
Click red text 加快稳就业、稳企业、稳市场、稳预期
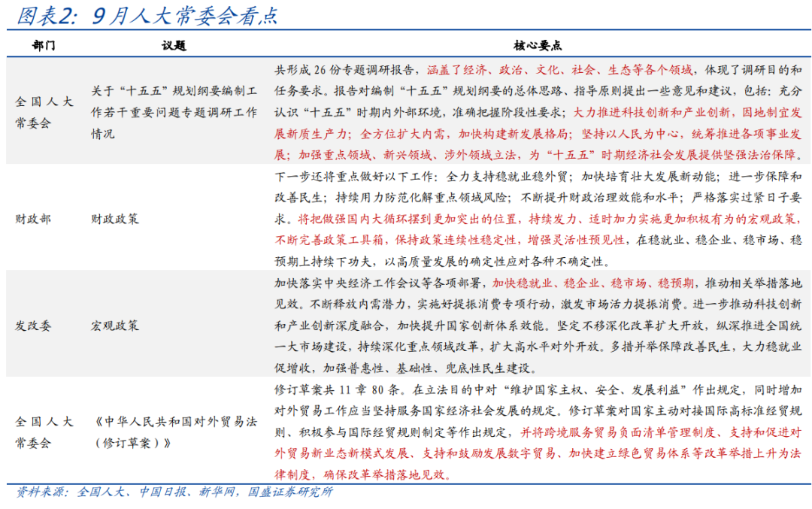tap(593, 283)
